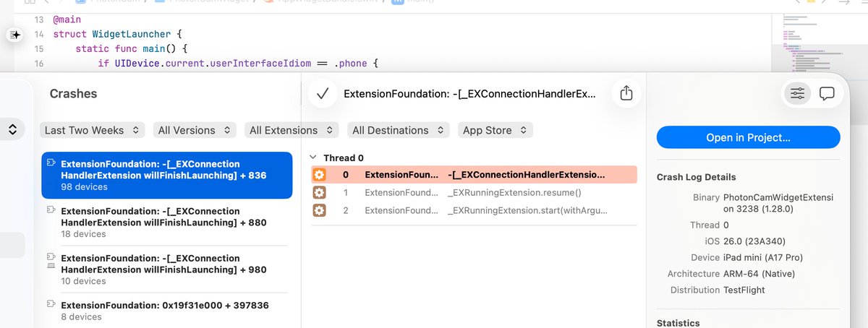Click extension icon of the 8 devices crash

point(51,306)
